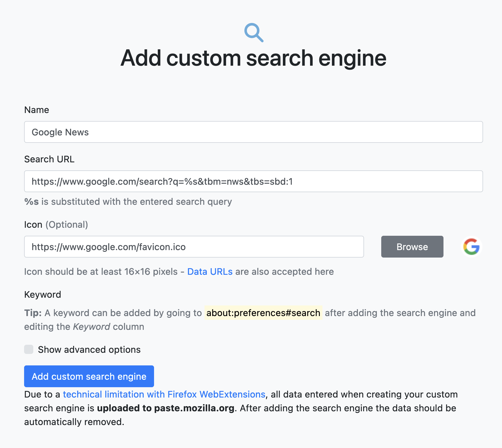Focus the Name field containing Google News
The height and width of the screenshot is (448, 502).
pyautogui.click(x=254, y=132)
